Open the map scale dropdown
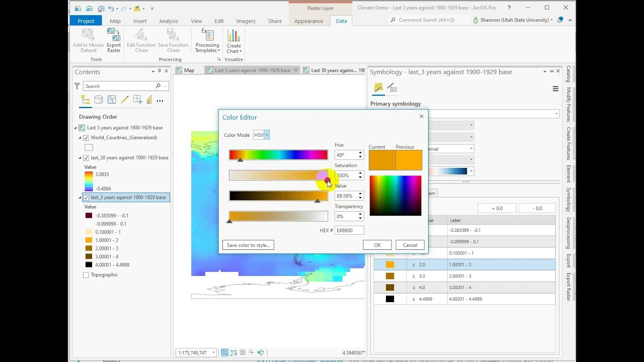The image size is (644, 362). pyautogui.click(x=213, y=353)
